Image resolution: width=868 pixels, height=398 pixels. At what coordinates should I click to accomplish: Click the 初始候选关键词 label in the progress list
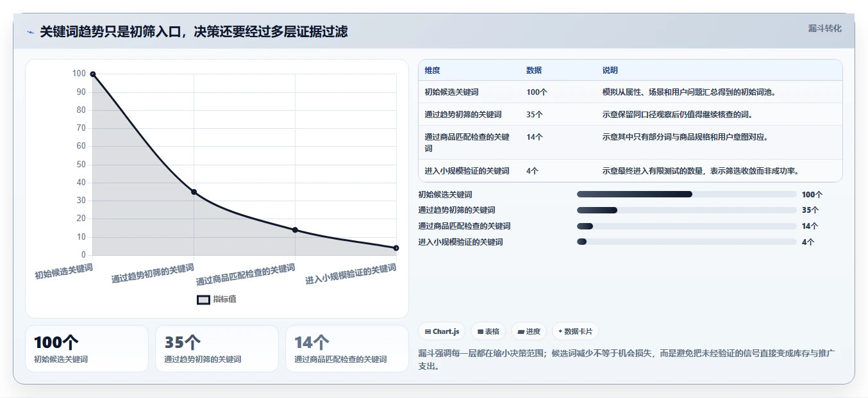point(445,194)
